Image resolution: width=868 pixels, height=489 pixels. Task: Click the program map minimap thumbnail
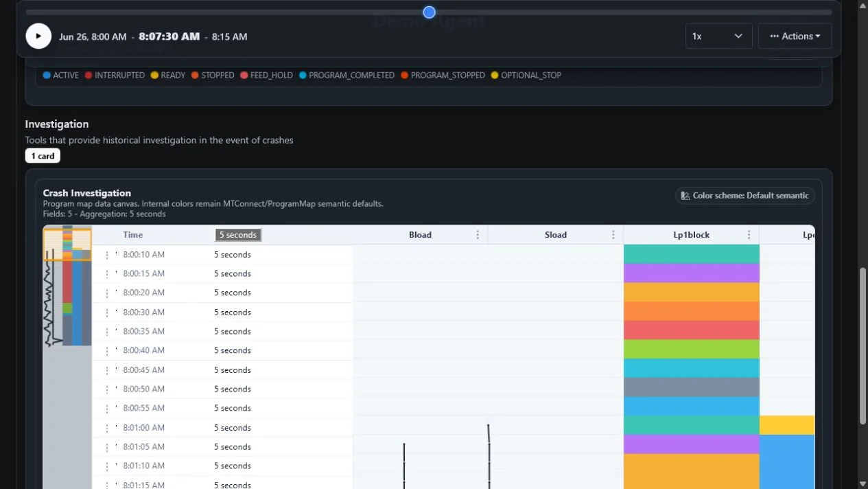67,286
